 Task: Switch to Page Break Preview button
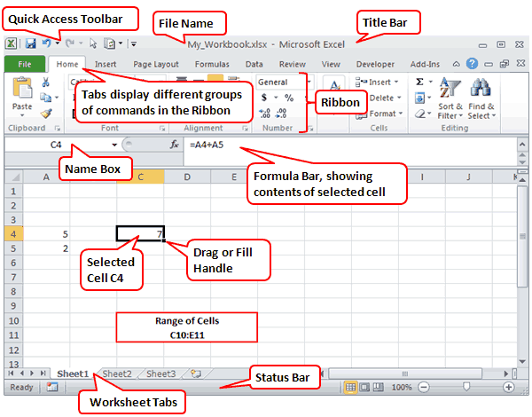379,387
